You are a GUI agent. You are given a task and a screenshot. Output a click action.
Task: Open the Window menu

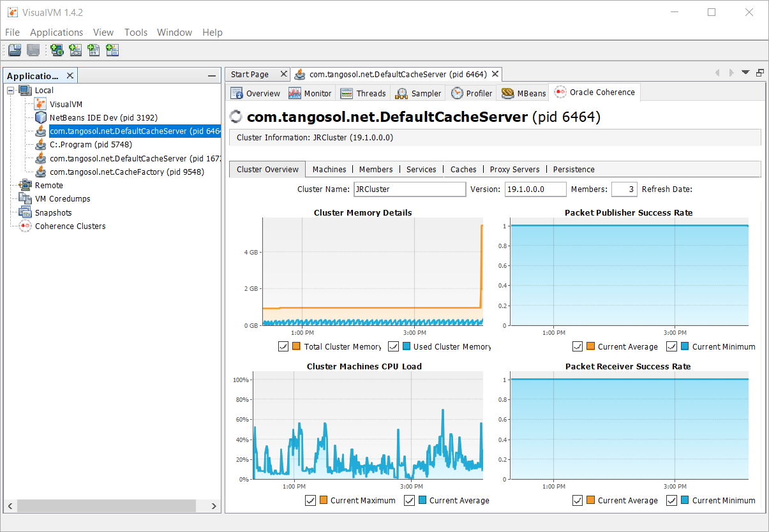[174, 32]
